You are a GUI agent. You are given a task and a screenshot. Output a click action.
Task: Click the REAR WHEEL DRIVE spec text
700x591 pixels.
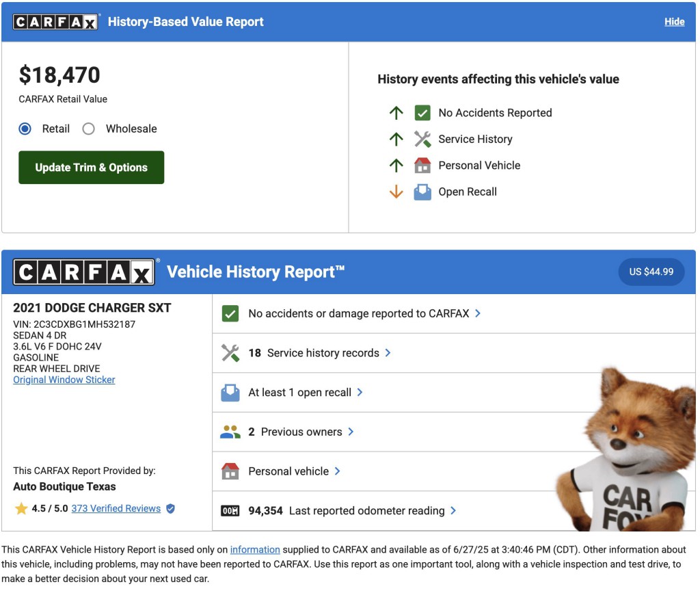point(57,369)
